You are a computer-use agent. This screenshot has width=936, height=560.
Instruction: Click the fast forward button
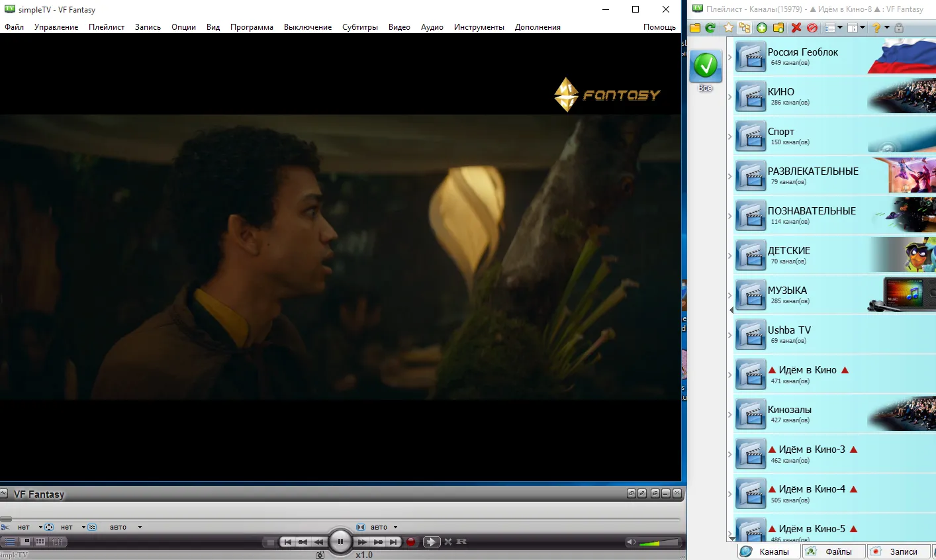click(x=362, y=542)
